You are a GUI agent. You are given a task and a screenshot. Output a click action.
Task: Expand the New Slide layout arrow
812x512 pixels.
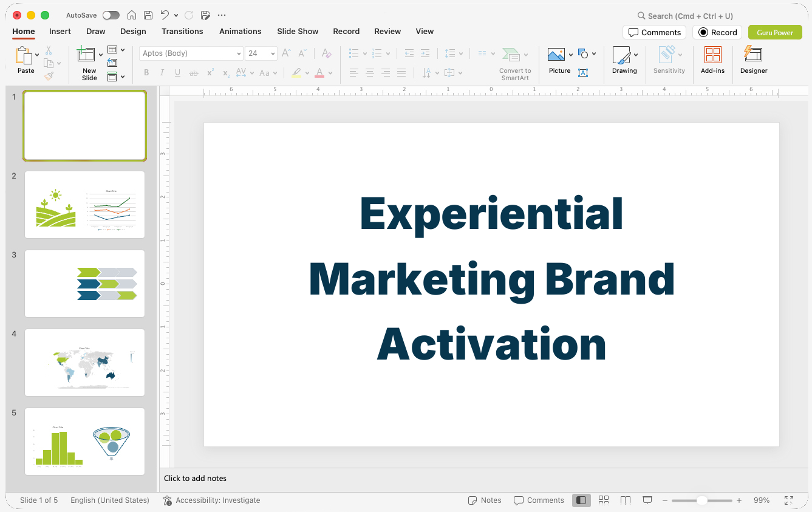click(101, 55)
